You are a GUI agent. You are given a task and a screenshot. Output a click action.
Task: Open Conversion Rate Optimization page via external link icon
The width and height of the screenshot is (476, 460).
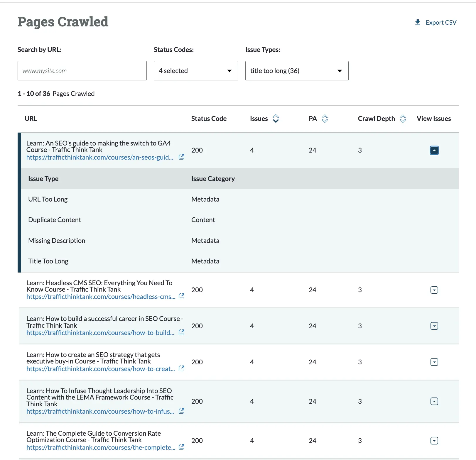pyautogui.click(x=181, y=447)
